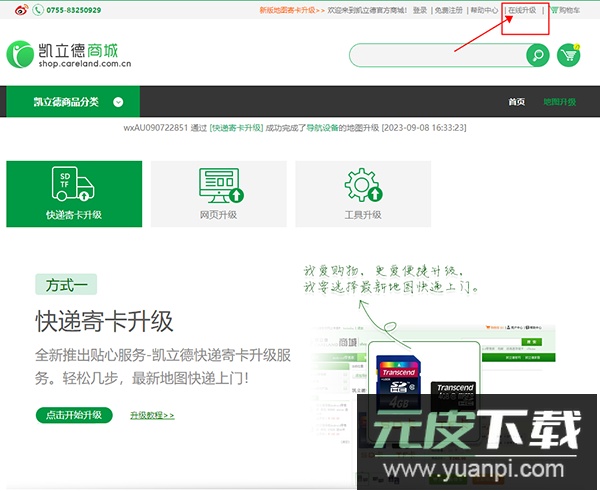Expand the 凯立德商品分类 dropdown arrow
Screen dimensions: 600x491
click(x=118, y=102)
